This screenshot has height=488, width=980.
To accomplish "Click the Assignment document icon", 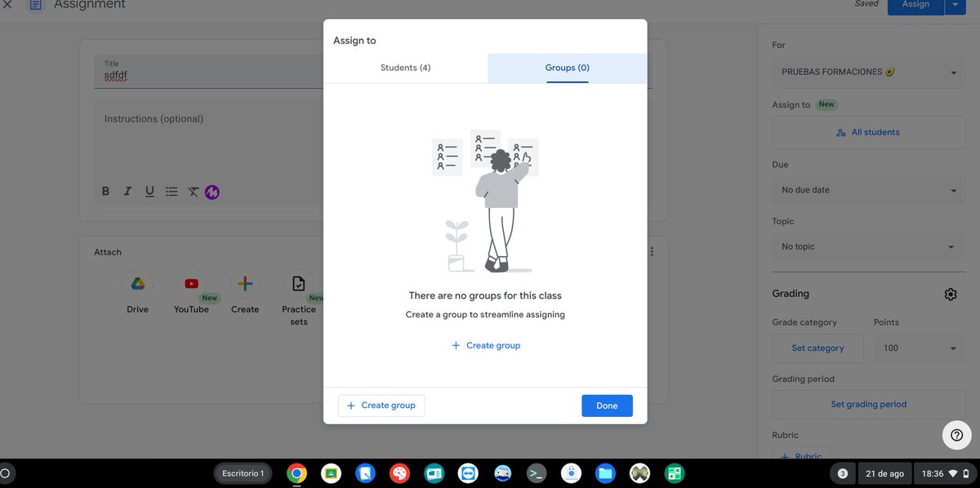I will click(x=35, y=5).
